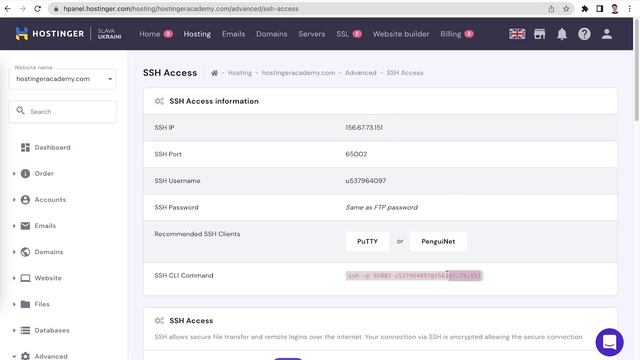Open the notifications bell
The image size is (640, 360).
(x=562, y=34)
